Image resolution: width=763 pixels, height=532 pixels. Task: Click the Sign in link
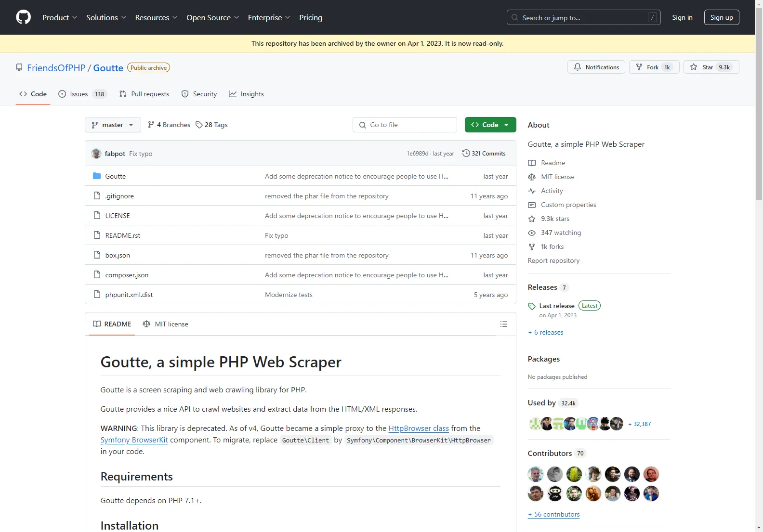coord(682,17)
